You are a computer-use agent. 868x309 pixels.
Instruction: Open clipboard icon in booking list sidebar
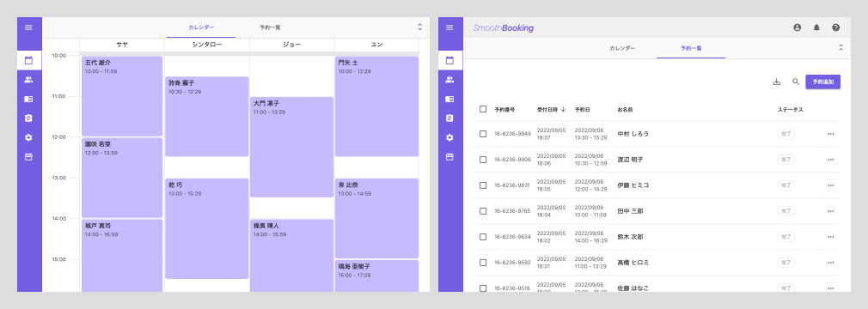(449, 118)
